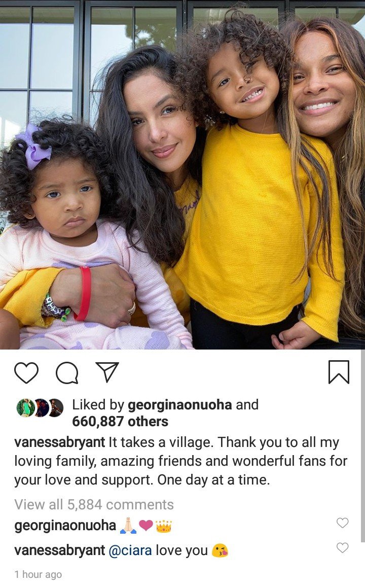
Task: Show the 660,887 others who liked
Action: 120,422
